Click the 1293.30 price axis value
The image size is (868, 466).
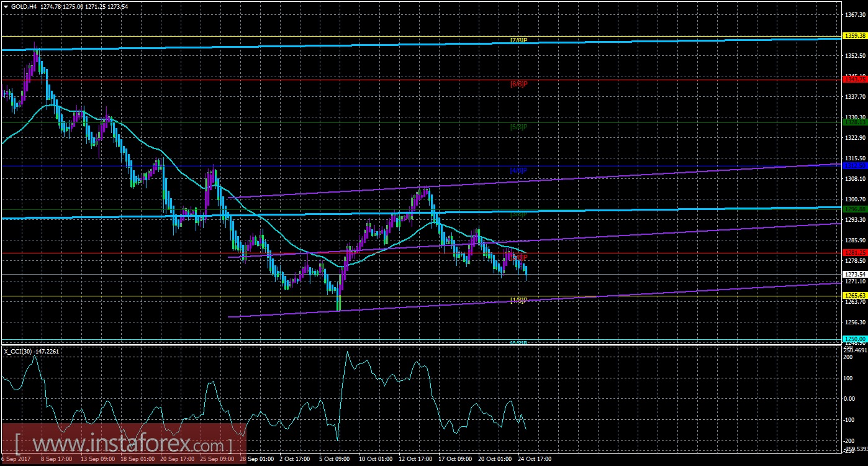(x=855, y=219)
